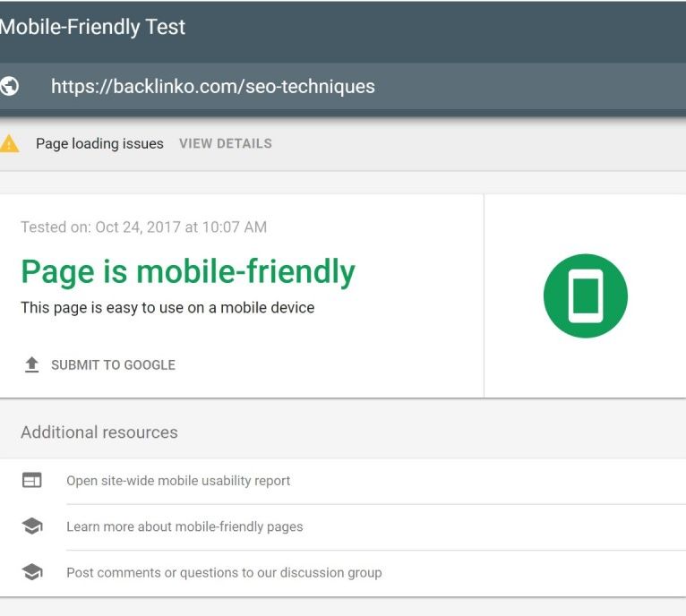The image size is (686, 616).
Task: Click the yellow warning triangle icon
Action: (9, 143)
